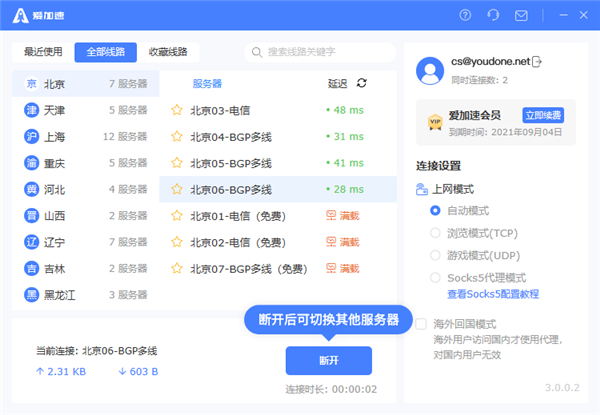Refresh server latency with the refresh icon
Screen dimensions: 600x415
pyautogui.click(x=362, y=83)
